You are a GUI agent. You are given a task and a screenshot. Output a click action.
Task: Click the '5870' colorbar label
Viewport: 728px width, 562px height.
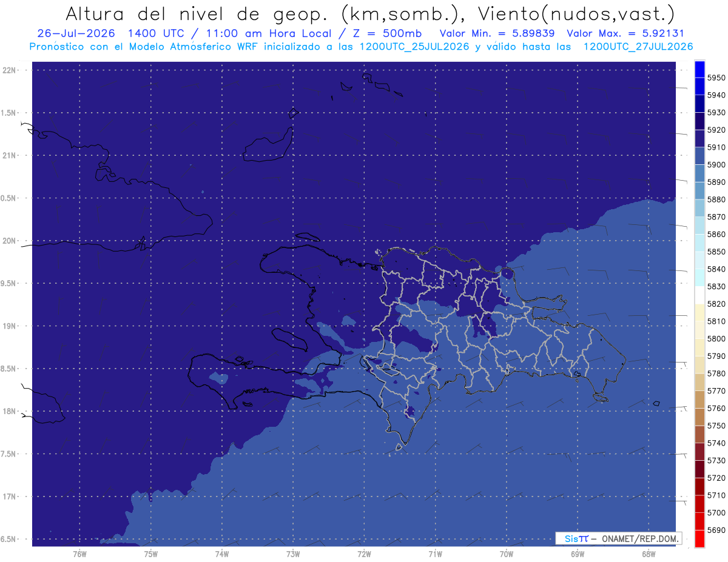pyautogui.click(x=716, y=217)
